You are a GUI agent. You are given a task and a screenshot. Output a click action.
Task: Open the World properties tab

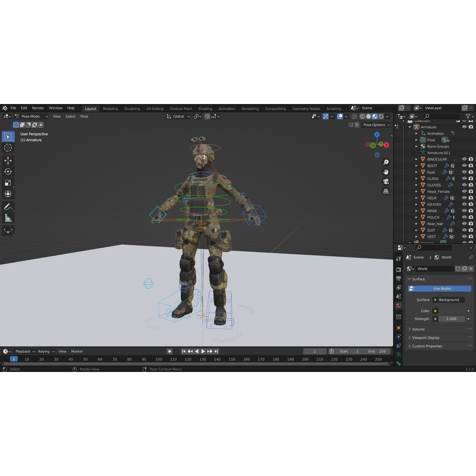click(398, 306)
